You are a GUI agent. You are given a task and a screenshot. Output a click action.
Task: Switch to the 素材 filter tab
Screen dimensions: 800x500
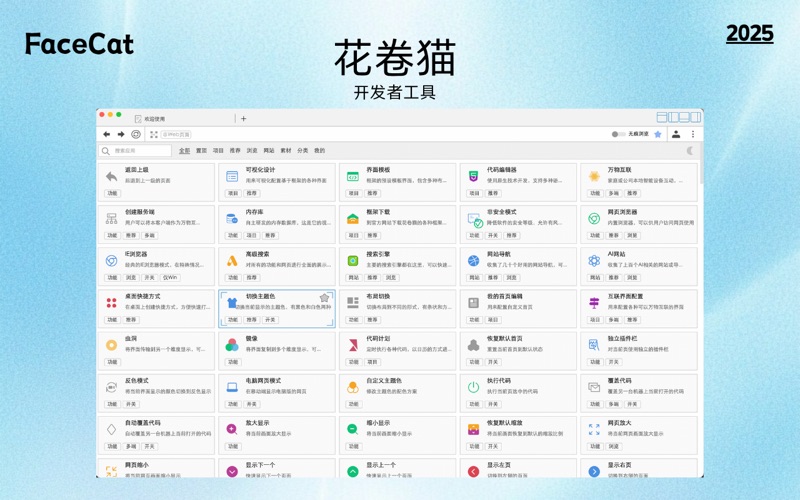[286, 151]
